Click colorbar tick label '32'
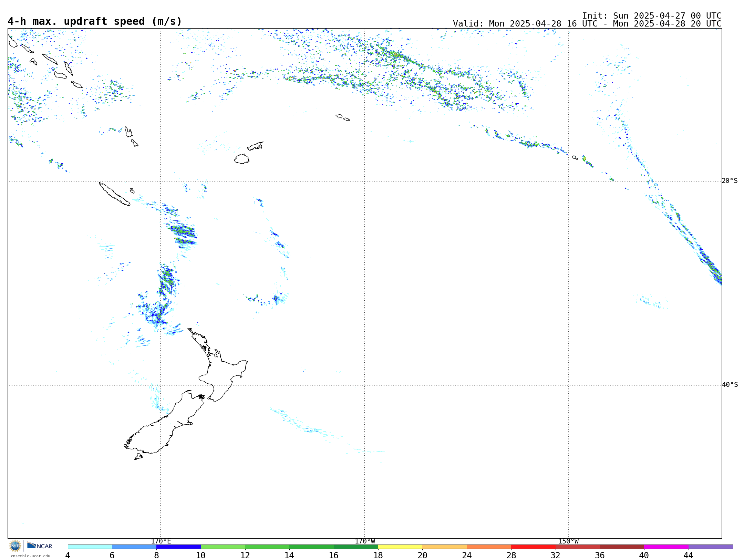The height and width of the screenshot is (560, 744). point(556,555)
